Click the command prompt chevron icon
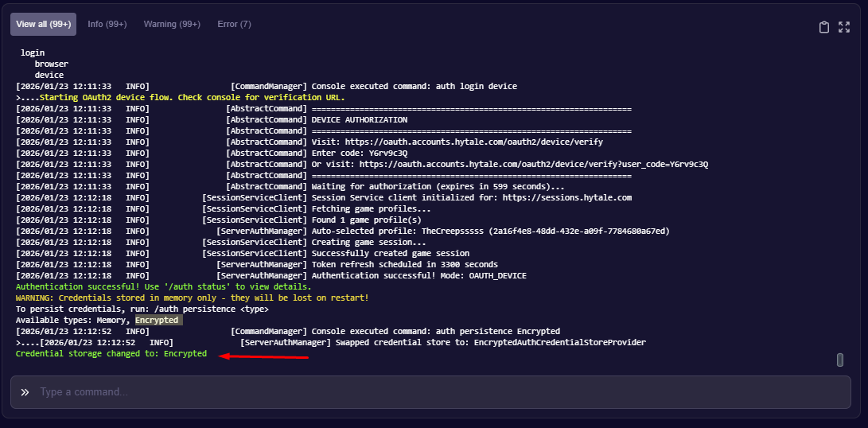Screen dimensions: 868x428 pyautogui.click(x=25, y=392)
